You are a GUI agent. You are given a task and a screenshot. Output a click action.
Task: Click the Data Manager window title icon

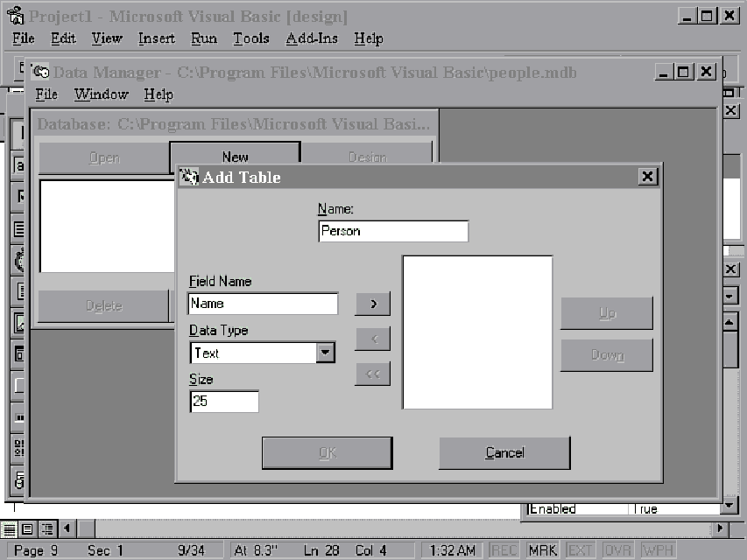pyautogui.click(x=40, y=72)
